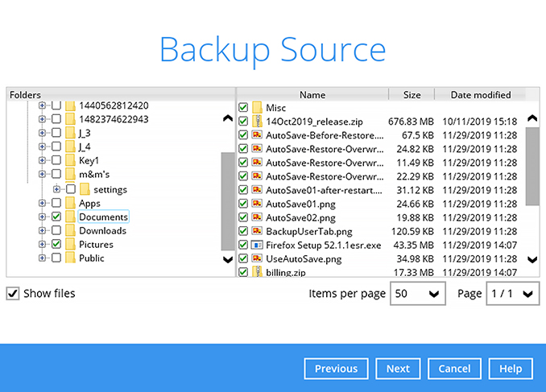
Task: Expand the Documents folder tree node
Action: click(x=42, y=217)
